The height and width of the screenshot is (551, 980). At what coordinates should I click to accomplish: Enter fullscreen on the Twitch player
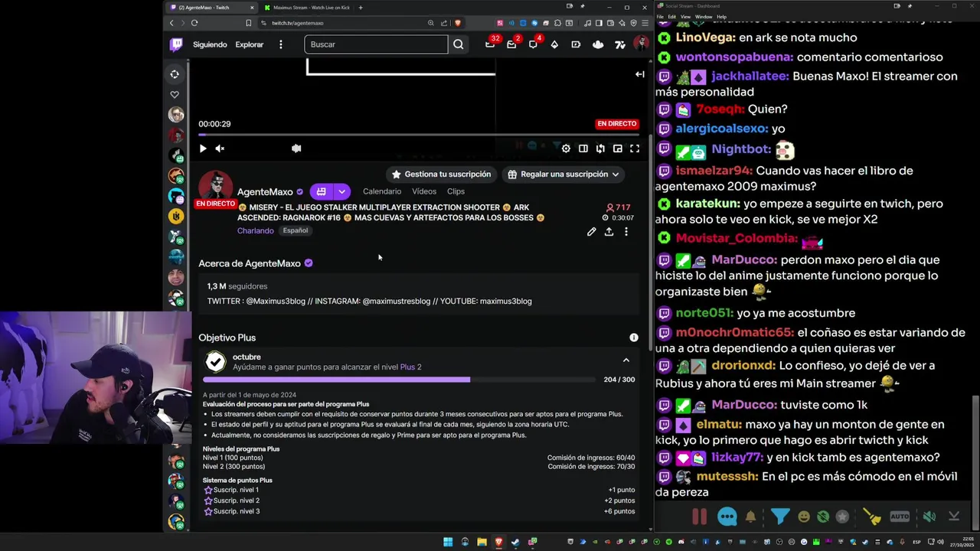pyautogui.click(x=635, y=148)
